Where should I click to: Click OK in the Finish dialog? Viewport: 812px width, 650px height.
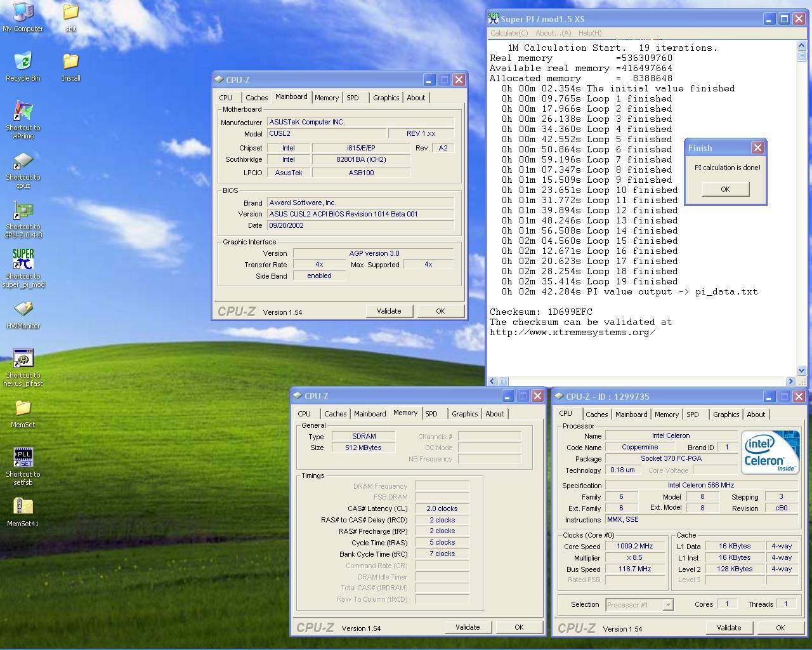[x=725, y=189]
